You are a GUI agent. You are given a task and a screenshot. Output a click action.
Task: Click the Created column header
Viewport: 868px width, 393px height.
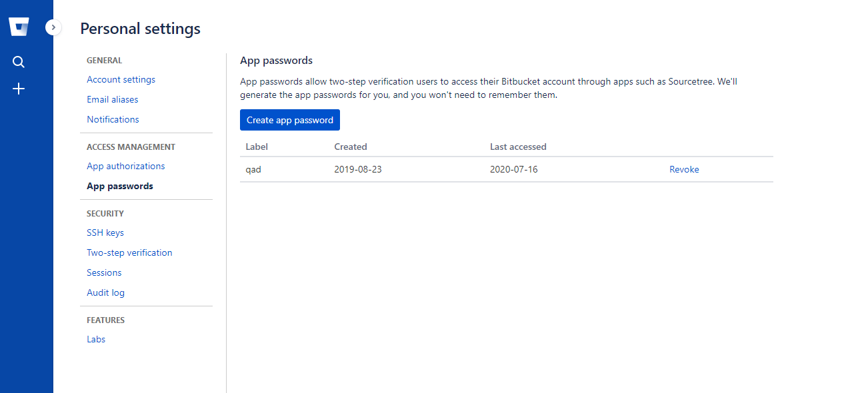351,147
